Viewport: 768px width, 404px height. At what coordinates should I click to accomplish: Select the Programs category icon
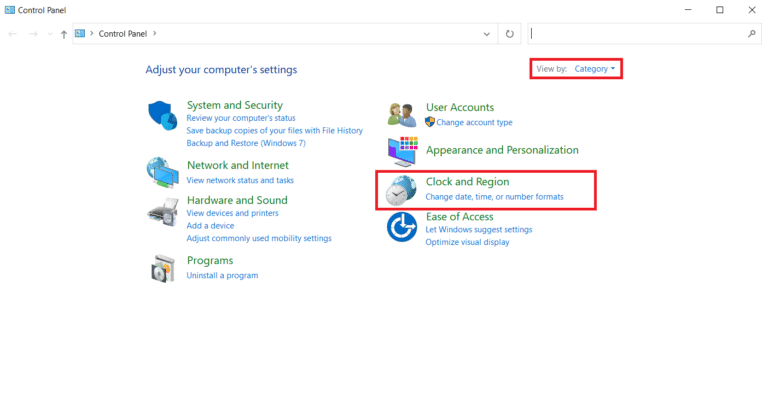click(162, 268)
